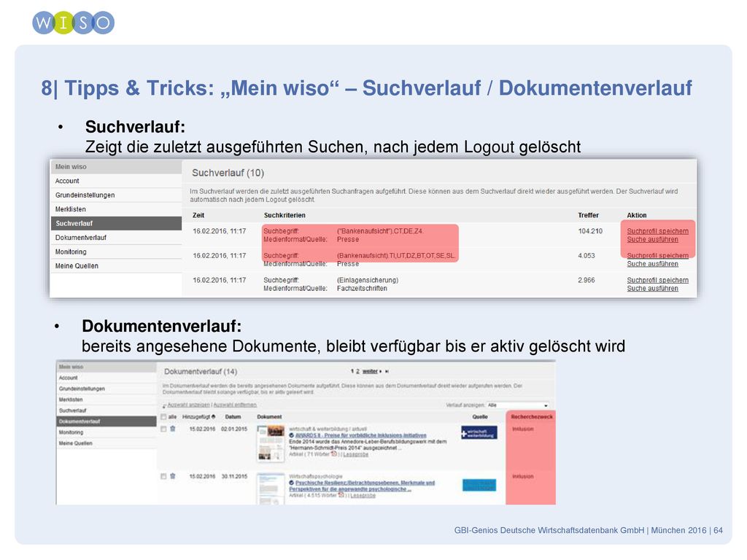Open Suchverlauf in the lower panel sidebar
This screenshot has height=560, width=747.
(72, 411)
